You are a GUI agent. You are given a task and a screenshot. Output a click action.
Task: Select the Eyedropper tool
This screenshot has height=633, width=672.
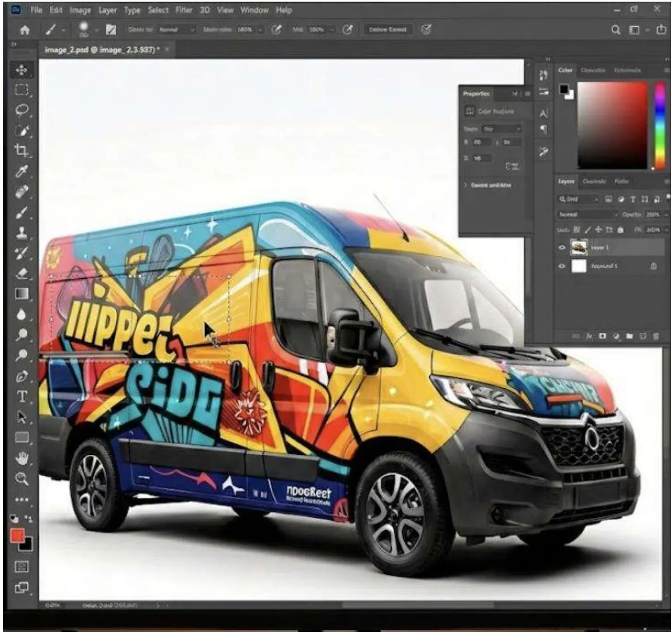22,171
